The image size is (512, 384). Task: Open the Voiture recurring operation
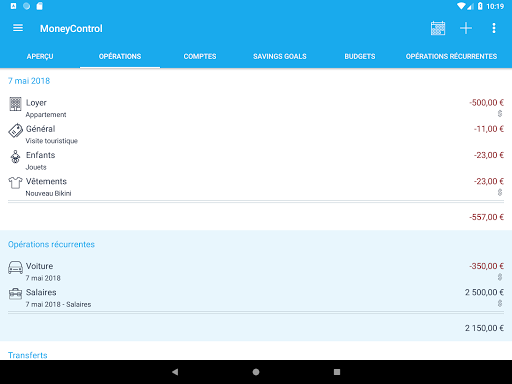pyautogui.click(x=256, y=272)
